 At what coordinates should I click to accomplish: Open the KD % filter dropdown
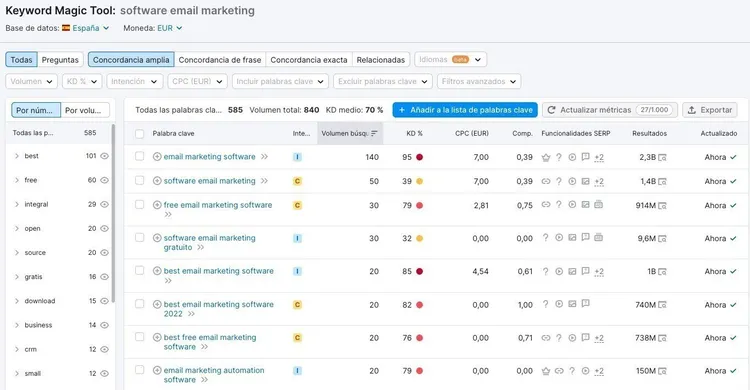pyautogui.click(x=82, y=81)
